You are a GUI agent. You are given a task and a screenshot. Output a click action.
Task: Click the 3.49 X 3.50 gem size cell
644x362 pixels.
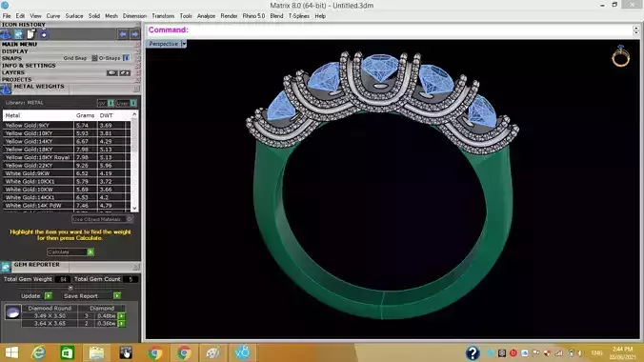[x=50, y=316]
